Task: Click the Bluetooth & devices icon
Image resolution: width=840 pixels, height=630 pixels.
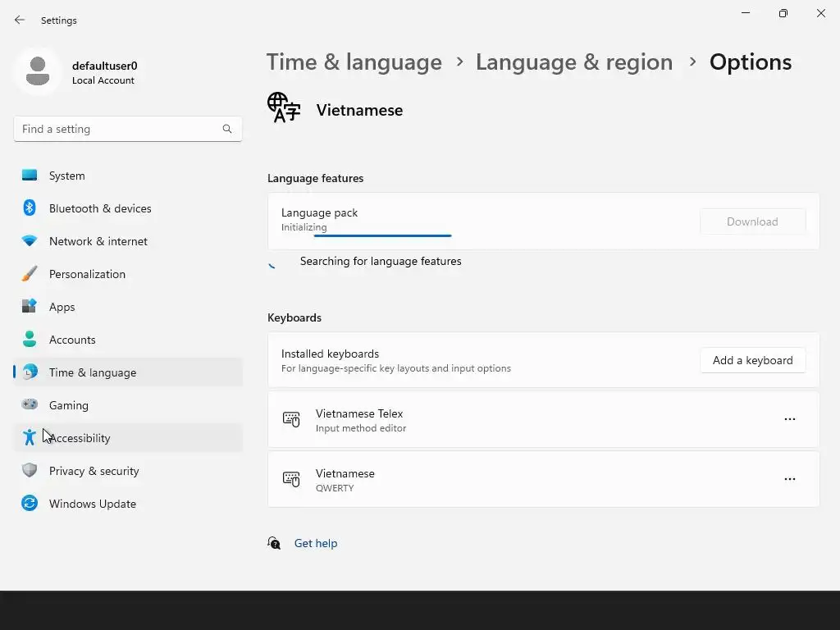Action: tap(30, 208)
